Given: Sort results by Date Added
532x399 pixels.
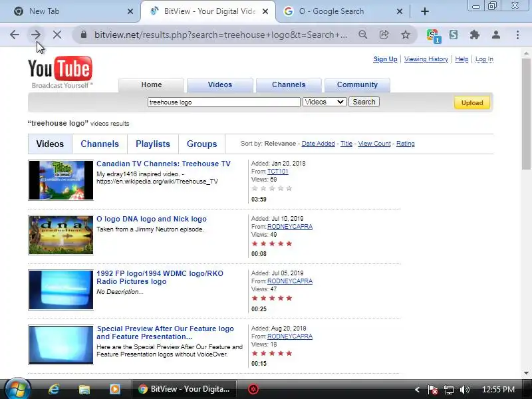Looking at the screenshot, I should (x=319, y=144).
